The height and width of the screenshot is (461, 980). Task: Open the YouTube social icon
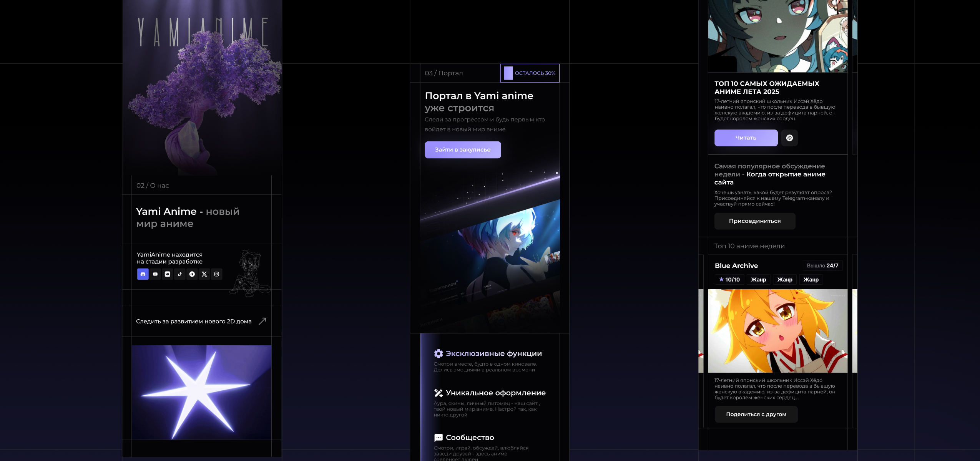coord(155,274)
